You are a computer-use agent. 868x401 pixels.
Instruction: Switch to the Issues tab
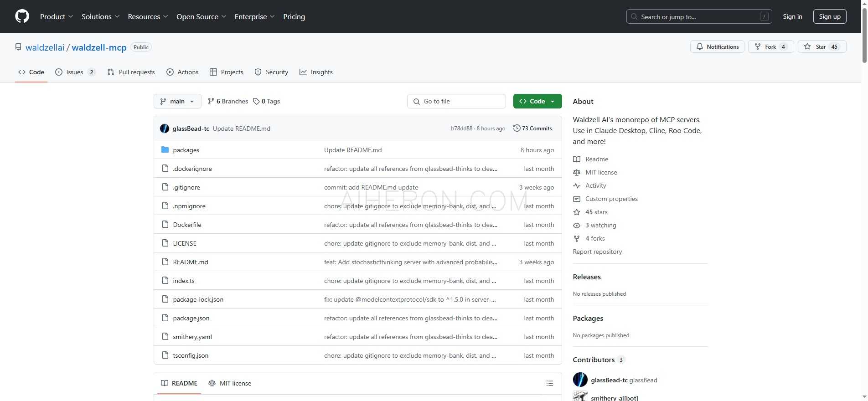click(x=75, y=72)
